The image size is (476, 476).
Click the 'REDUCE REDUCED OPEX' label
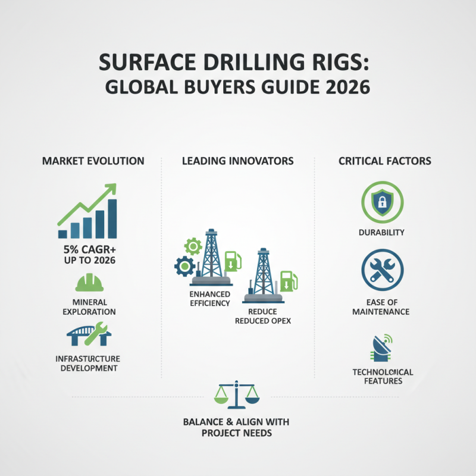tap(263, 317)
